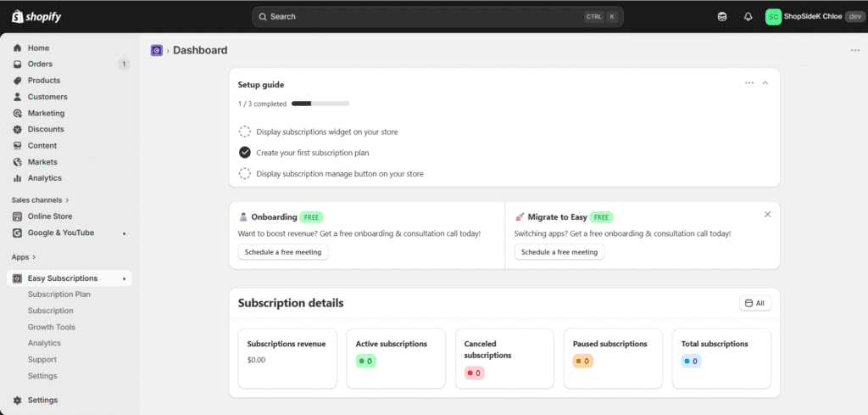
Task: Open Setup guide three-dot menu
Action: [x=749, y=82]
